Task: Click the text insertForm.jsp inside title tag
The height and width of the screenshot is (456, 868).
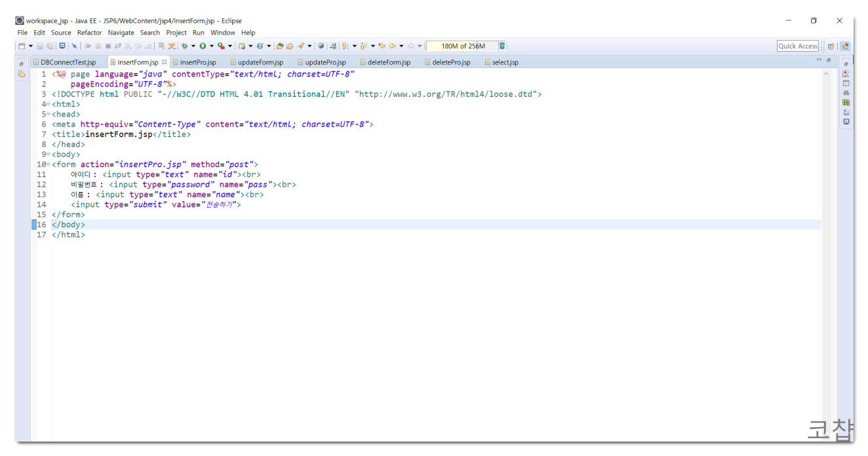Action: 119,134
